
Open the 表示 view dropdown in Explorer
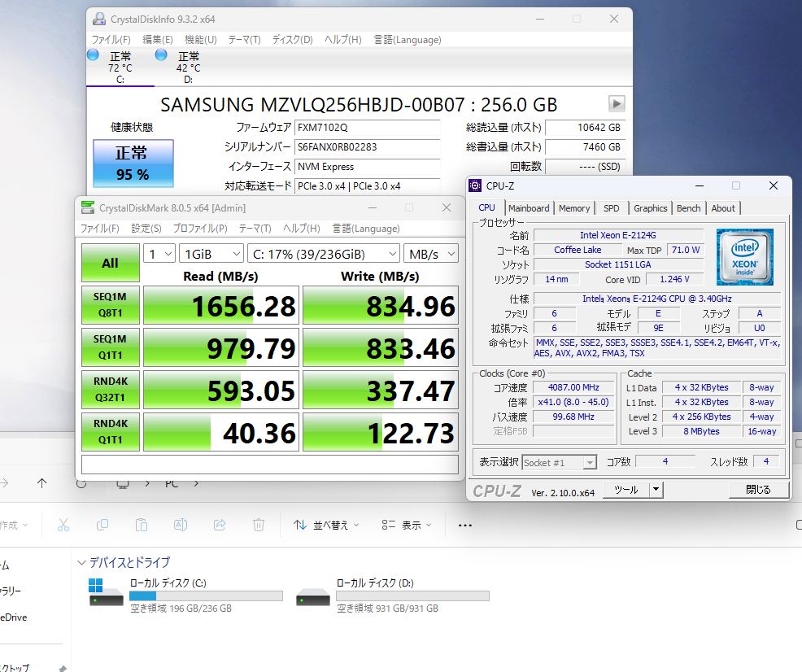(x=407, y=525)
